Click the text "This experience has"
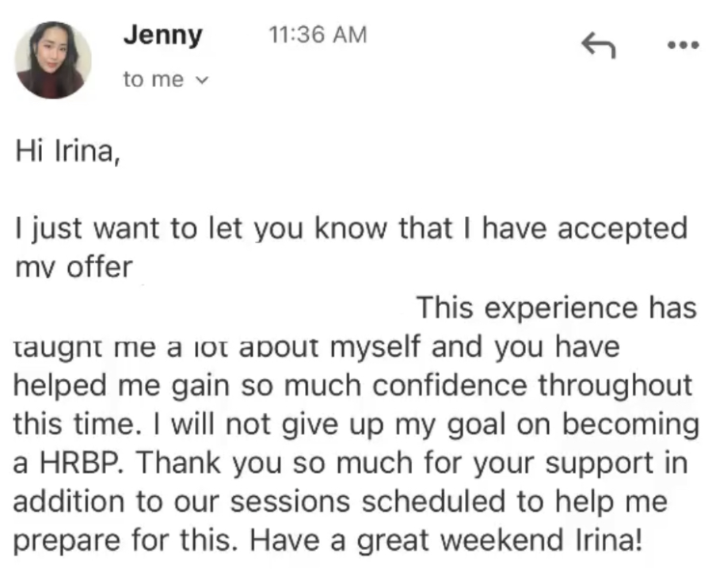The image size is (716, 588). click(x=556, y=307)
